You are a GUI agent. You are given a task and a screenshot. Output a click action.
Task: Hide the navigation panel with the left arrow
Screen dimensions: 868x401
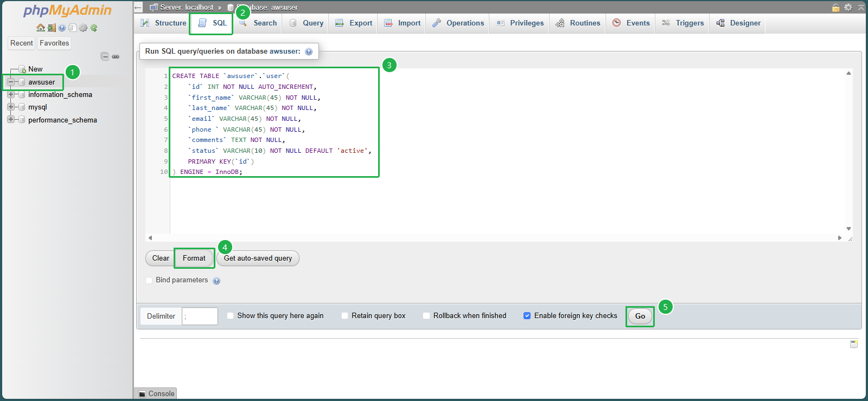click(x=138, y=8)
